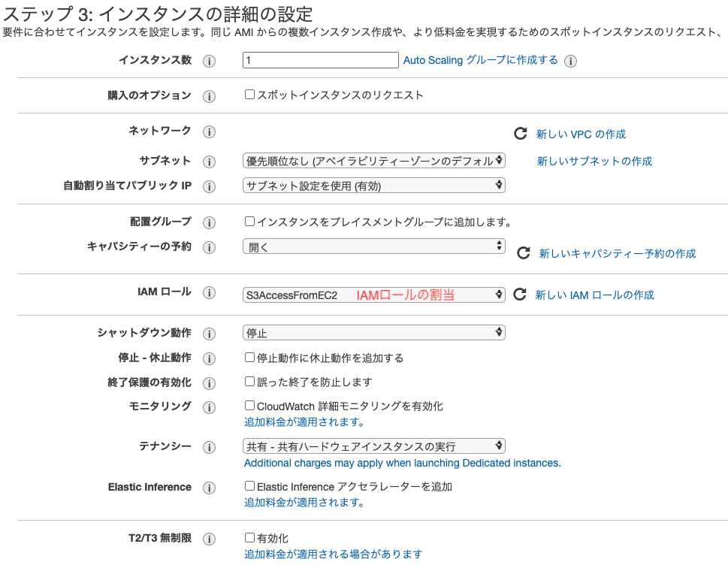Click Auto Scaling グループに作成する link

481,60
